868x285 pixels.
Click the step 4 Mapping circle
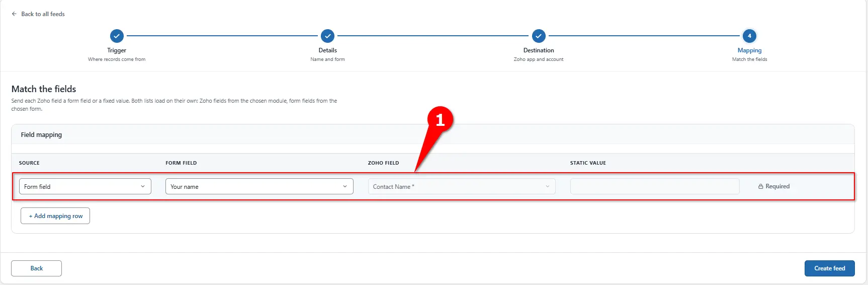[749, 36]
